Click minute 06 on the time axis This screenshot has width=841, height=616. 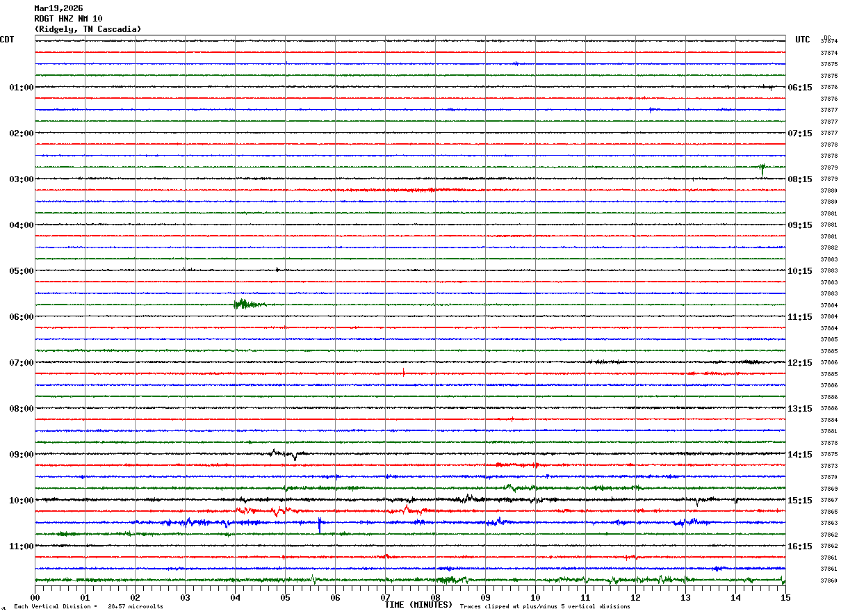pyautogui.click(x=335, y=597)
